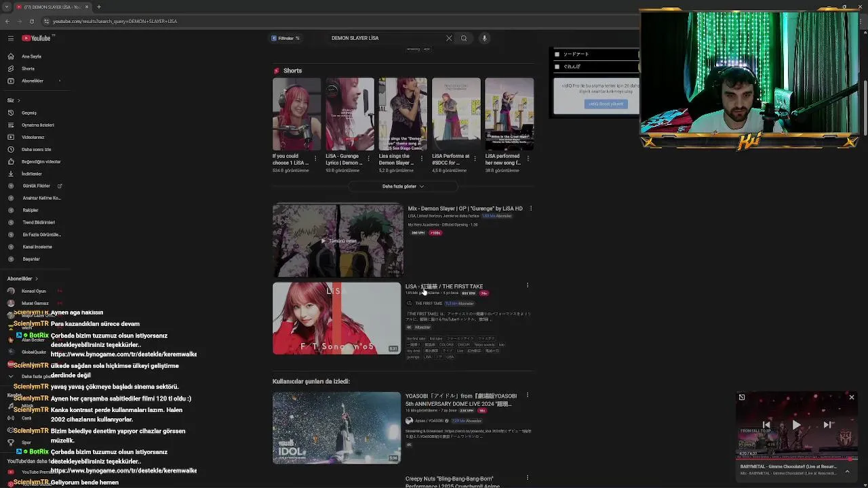The height and width of the screenshot is (488, 868).
Task: Open YOASOBI 5th ANNIVERSARY DOME LIVE title
Action: click(460, 399)
